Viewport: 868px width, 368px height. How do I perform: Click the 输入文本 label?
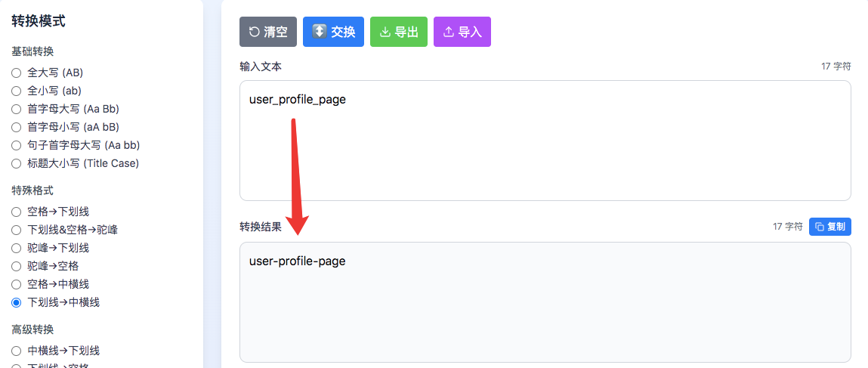pyautogui.click(x=261, y=66)
